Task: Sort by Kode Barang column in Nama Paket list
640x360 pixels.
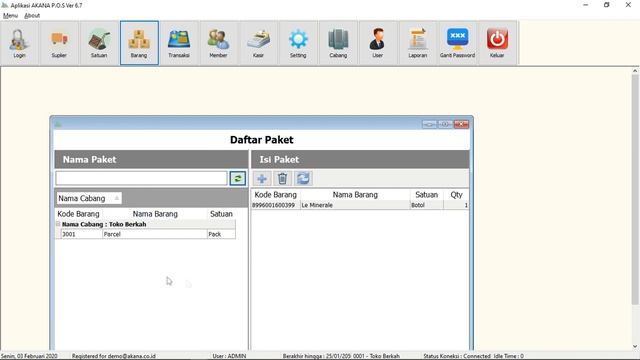Action: coord(78,214)
